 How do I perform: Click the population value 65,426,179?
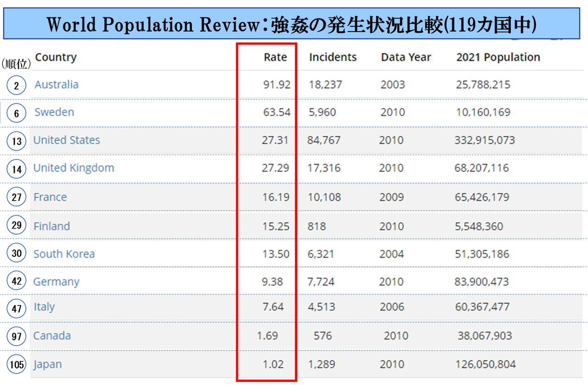[482, 197]
